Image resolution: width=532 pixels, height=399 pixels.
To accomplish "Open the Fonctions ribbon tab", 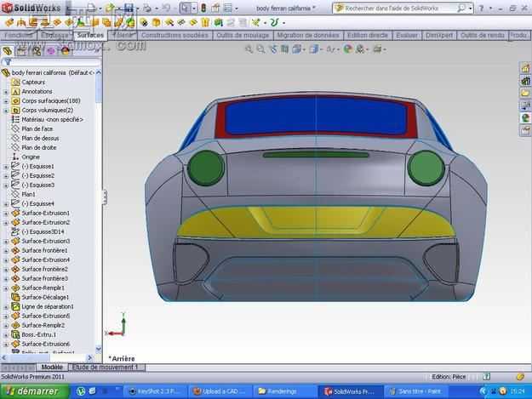I will [19, 35].
